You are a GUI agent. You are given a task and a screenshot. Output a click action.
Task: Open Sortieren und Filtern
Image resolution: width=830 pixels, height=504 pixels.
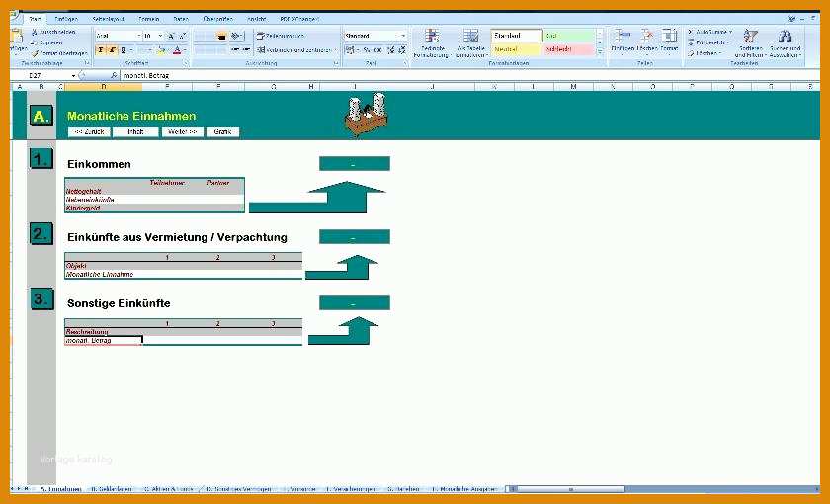point(750,43)
